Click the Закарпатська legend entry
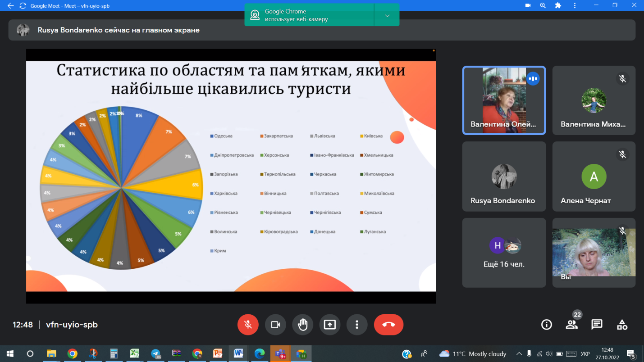Screen dimensions: 644x362 277,136
